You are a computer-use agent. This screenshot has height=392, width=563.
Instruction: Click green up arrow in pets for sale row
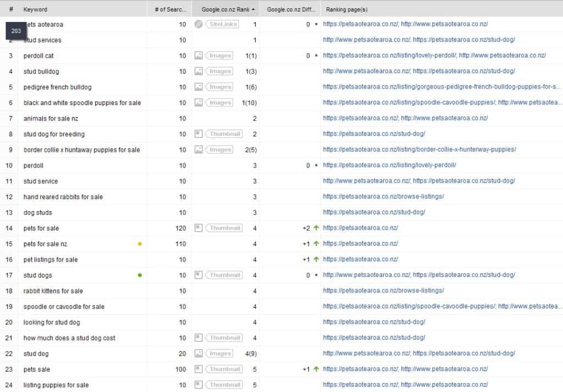pyautogui.click(x=316, y=228)
